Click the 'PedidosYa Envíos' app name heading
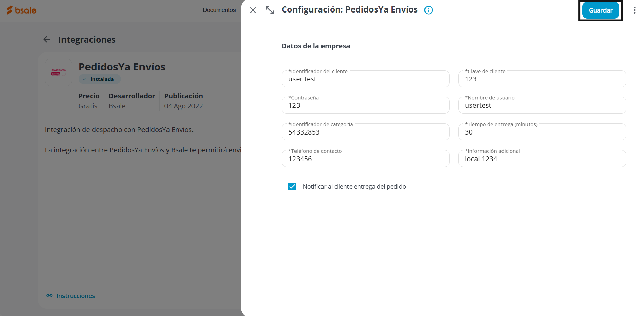The image size is (644, 316). pyautogui.click(x=122, y=67)
